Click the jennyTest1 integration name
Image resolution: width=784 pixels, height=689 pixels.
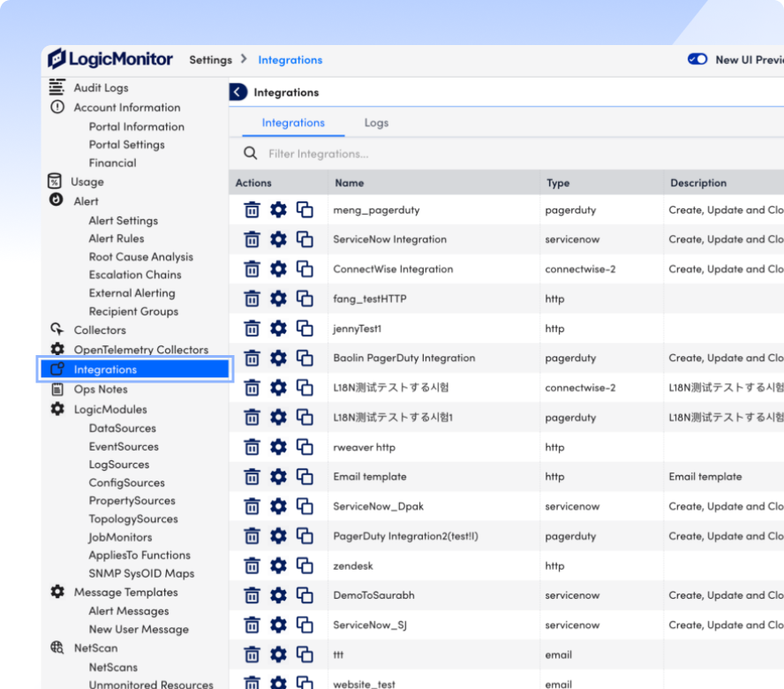click(x=357, y=329)
